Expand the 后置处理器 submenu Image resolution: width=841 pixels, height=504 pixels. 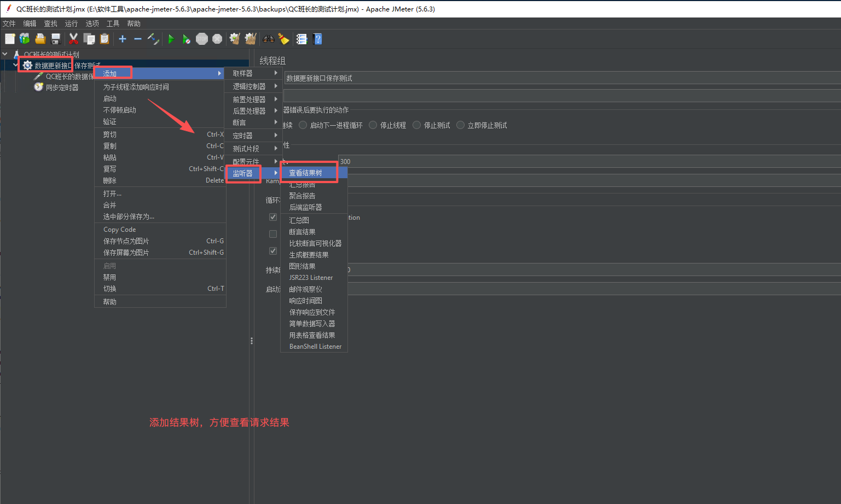(x=254, y=110)
